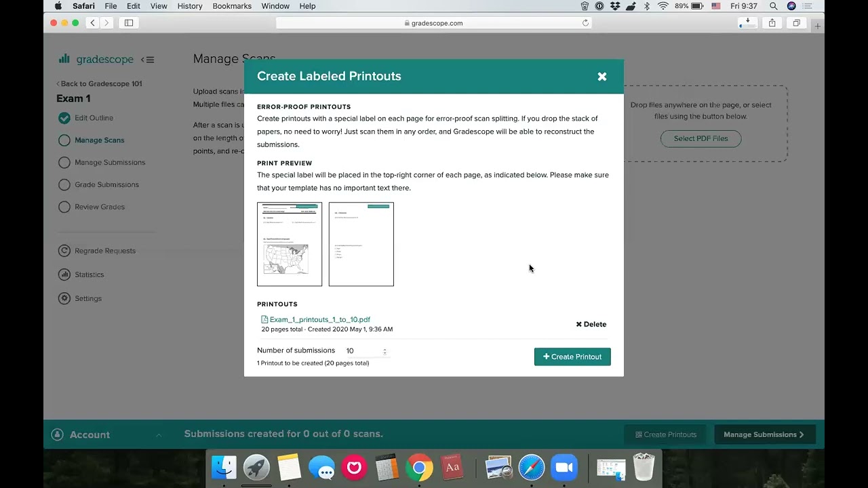This screenshot has height=488, width=868.
Task: Open the Help menu
Action: pos(307,6)
